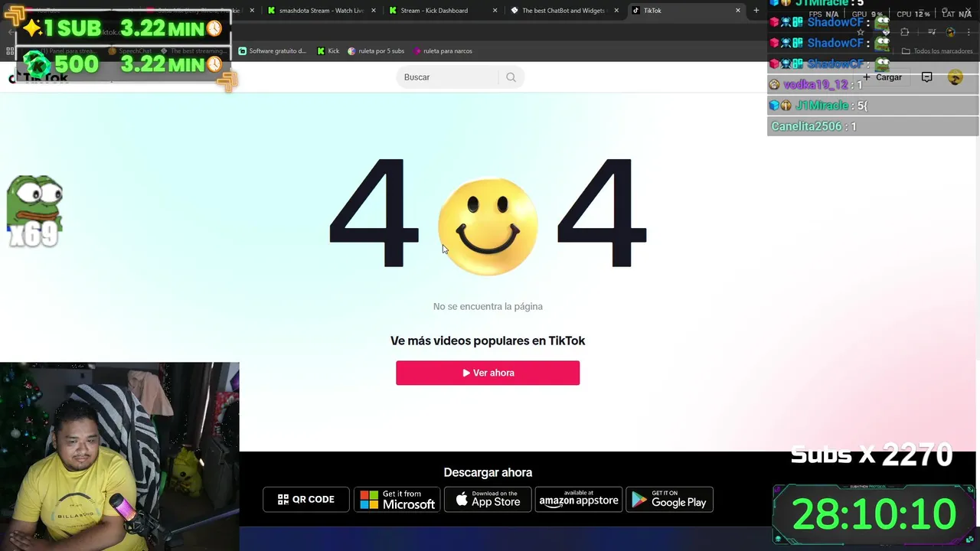Viewport: 980px width, 551px height.
Task: Open the TikTok profile avatar
Action: point(955,77)
